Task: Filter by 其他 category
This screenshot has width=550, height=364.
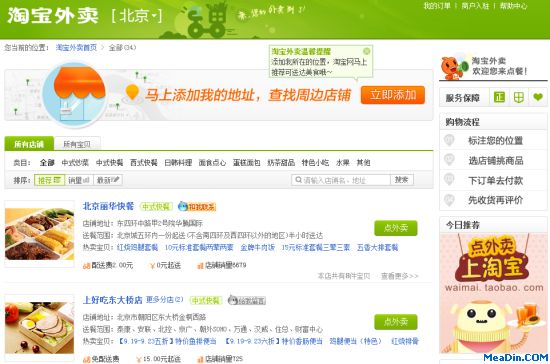Action: click(363, 162)
